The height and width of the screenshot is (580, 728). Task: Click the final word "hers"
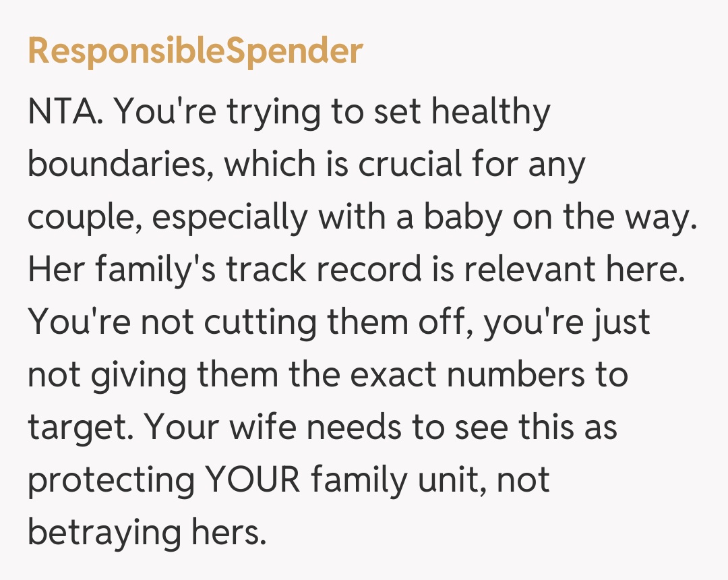(x=229, y=533)
